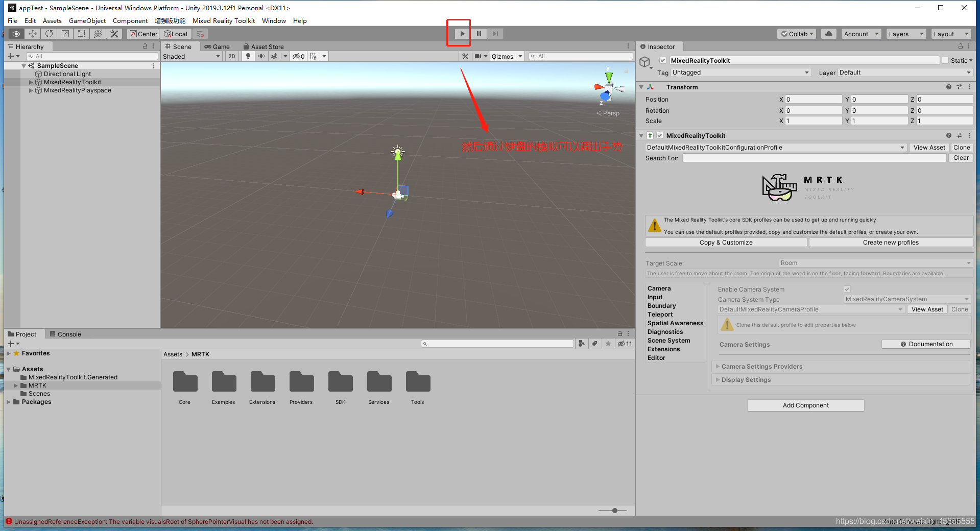Toggle scene grid visibility icon

(x=313, y=56)
